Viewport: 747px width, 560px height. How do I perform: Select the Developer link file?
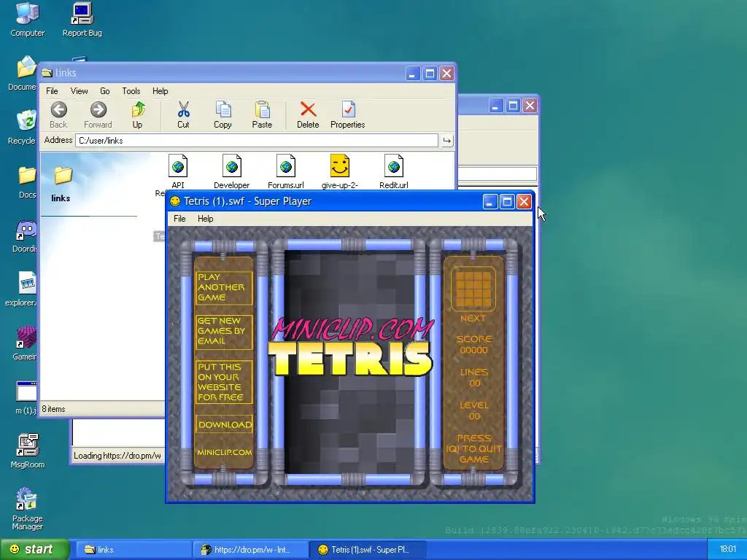point(231,166)
